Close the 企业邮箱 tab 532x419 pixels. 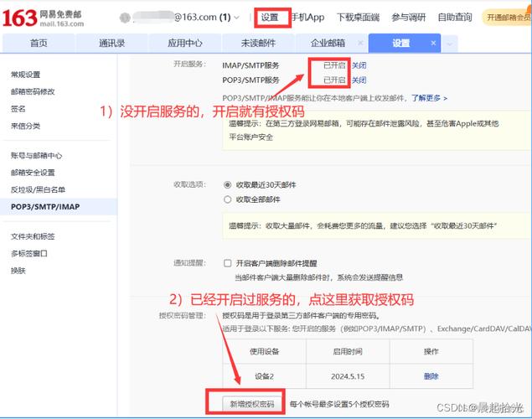(x=360, y=43)
